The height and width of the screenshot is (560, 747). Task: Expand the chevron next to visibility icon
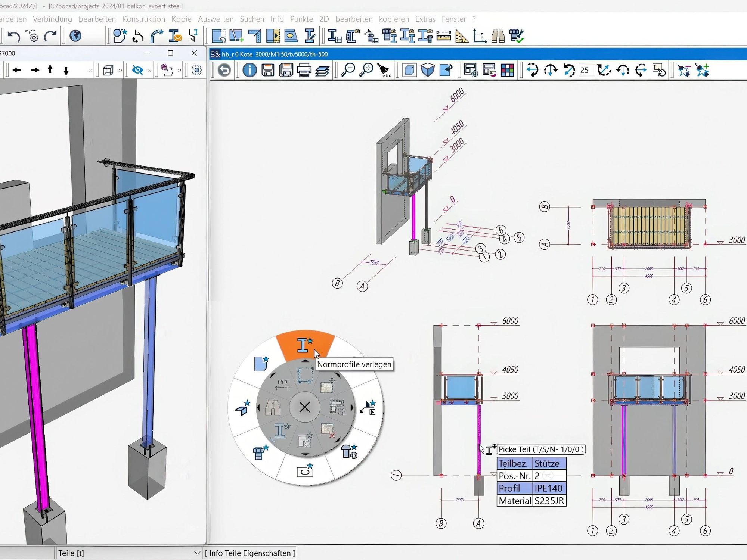150,70
